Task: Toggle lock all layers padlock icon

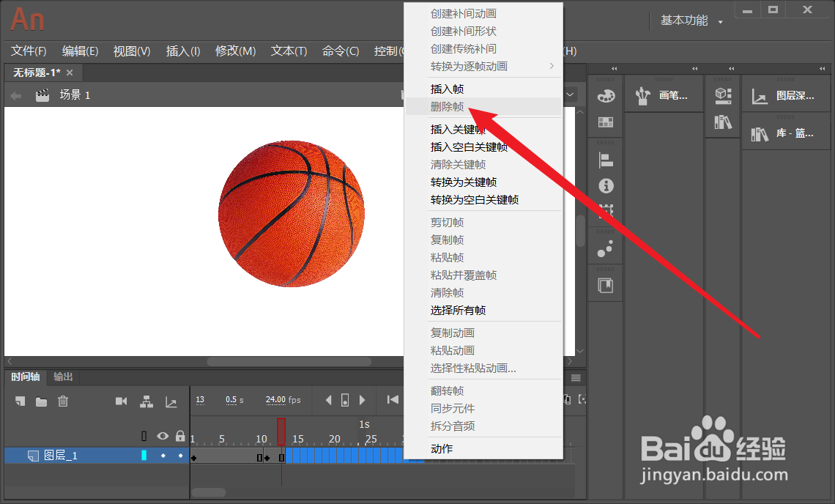Action: point(180,436)
